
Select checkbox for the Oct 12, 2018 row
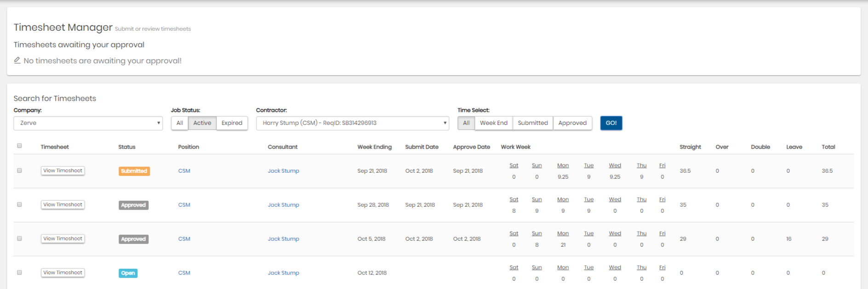point(19,272)
